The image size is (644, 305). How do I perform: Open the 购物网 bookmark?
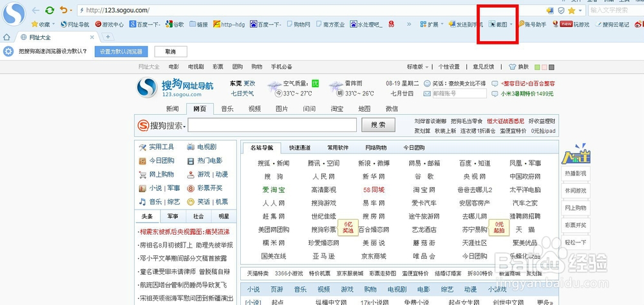(x=299, y=25)
